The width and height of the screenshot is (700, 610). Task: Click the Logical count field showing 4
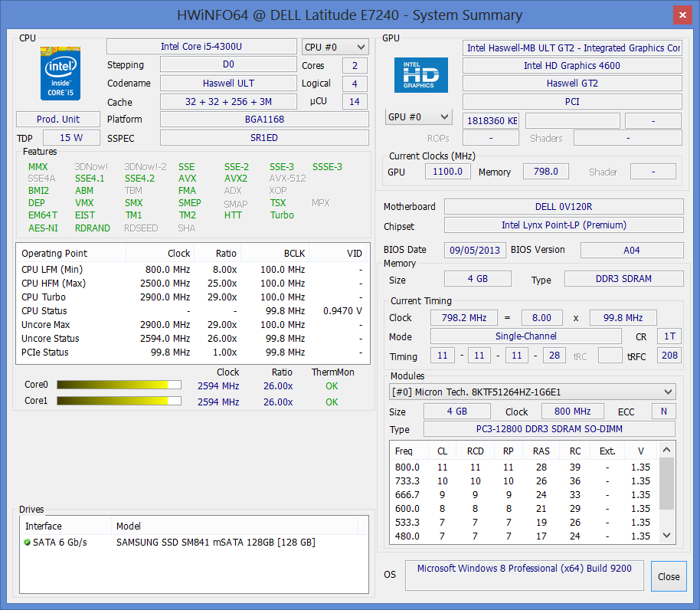(355, 84)
